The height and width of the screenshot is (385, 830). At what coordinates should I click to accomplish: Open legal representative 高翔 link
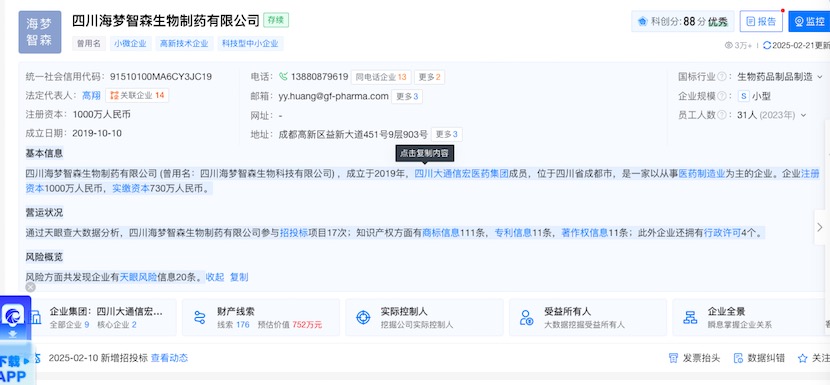(91, 95)
